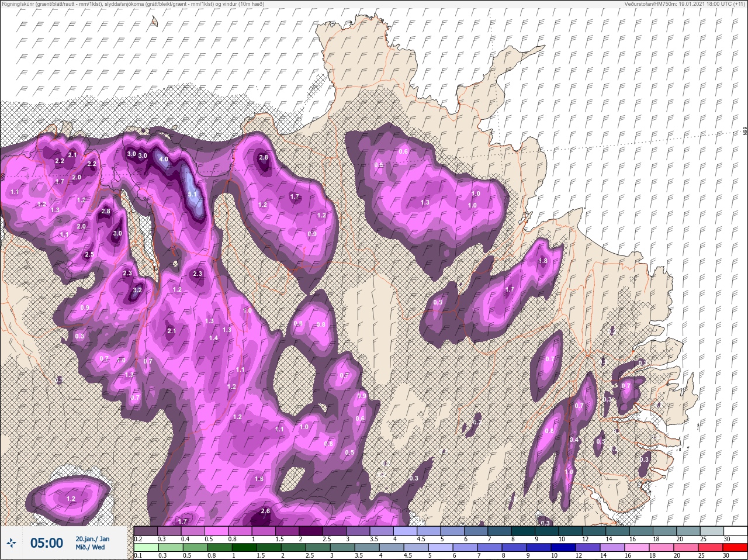Click the 2.6 precipitation value label

(x=265, y=511)
